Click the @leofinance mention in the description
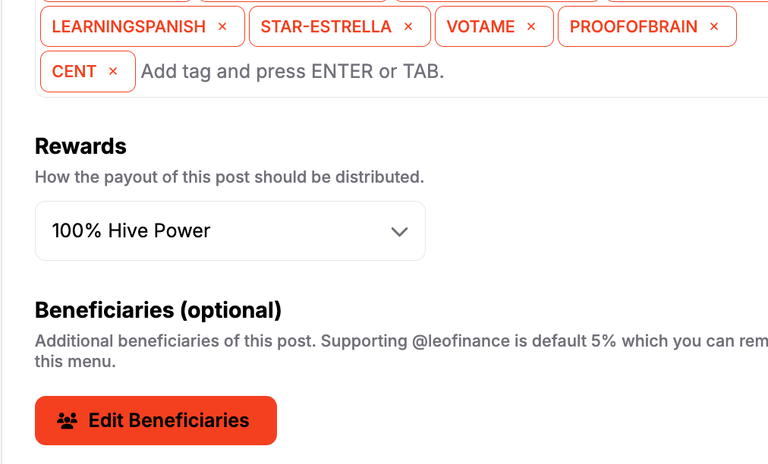The width and height of the screenshot is (768, 464). point(461,341)
